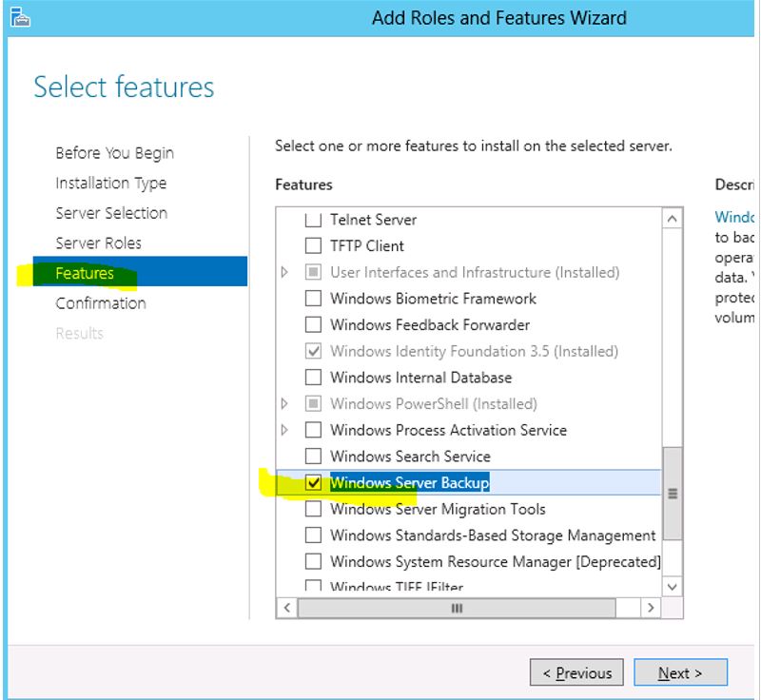Click the Next button

tap(679, 673)
